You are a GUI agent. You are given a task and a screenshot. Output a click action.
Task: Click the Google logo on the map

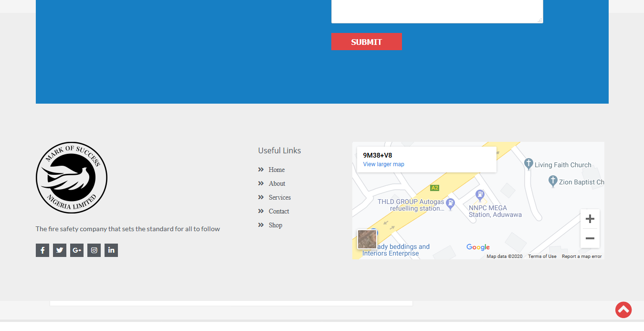477,247
